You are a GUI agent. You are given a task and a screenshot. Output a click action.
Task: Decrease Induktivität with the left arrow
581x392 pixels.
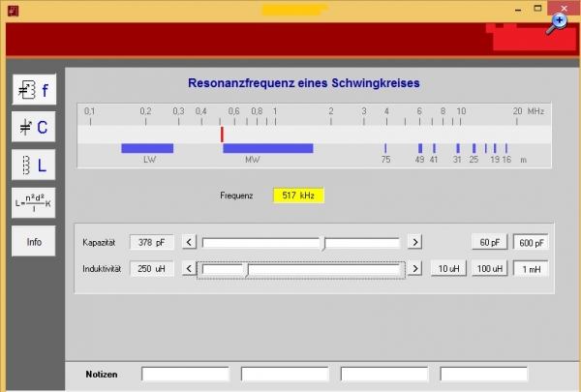pos(190,268)
